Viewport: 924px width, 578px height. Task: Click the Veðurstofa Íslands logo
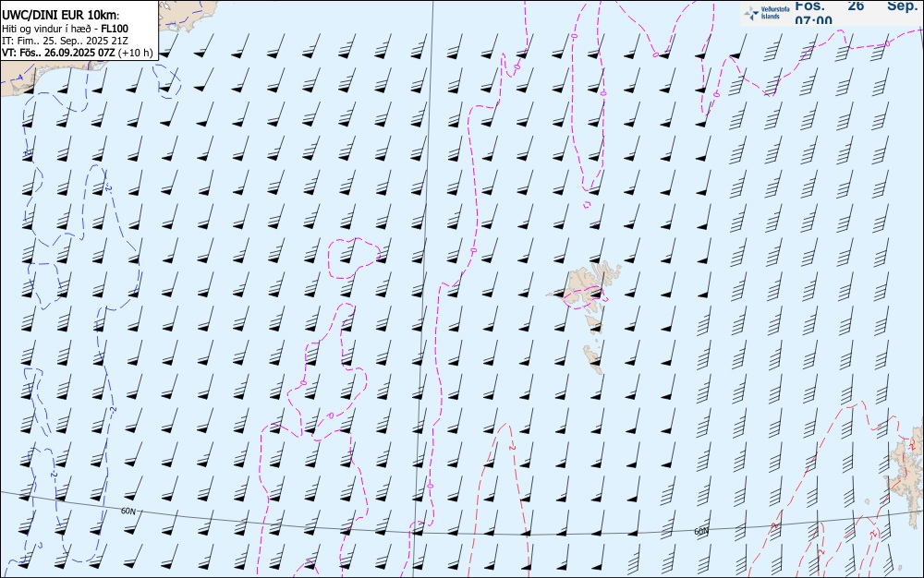point(767,13)
